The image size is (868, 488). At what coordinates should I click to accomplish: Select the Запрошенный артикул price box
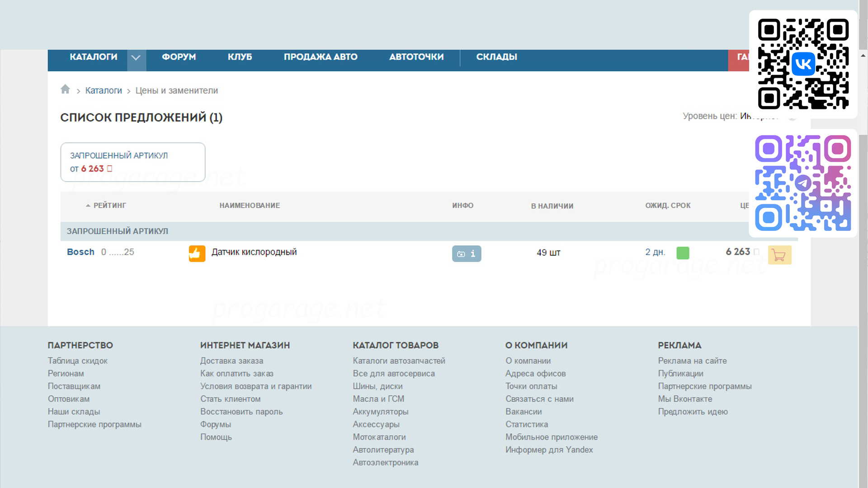pos(132,162)
